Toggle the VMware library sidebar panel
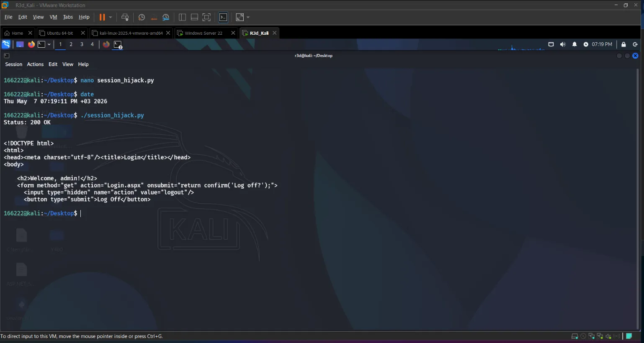The image size is (644, 343). click(182, 17)
